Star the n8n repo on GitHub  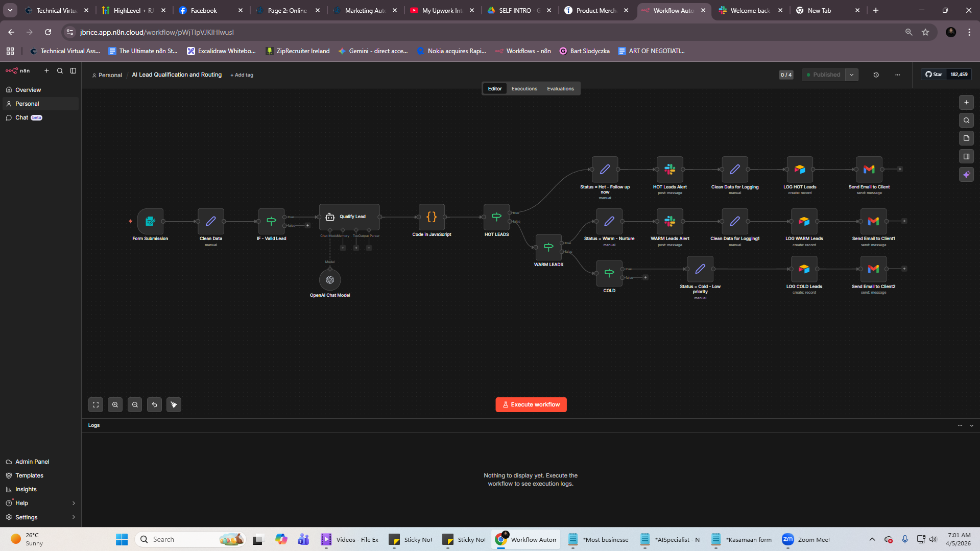[934, 74]
